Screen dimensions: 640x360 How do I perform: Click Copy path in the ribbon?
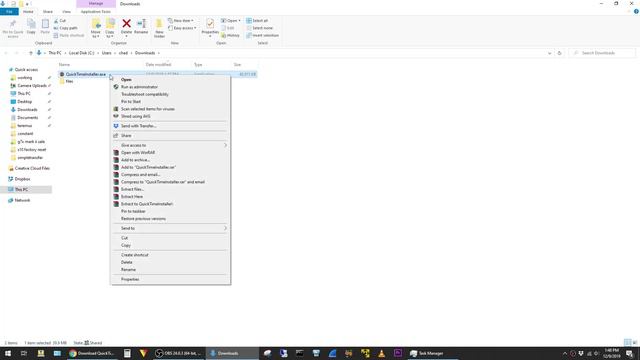click(x=65, y=28)
